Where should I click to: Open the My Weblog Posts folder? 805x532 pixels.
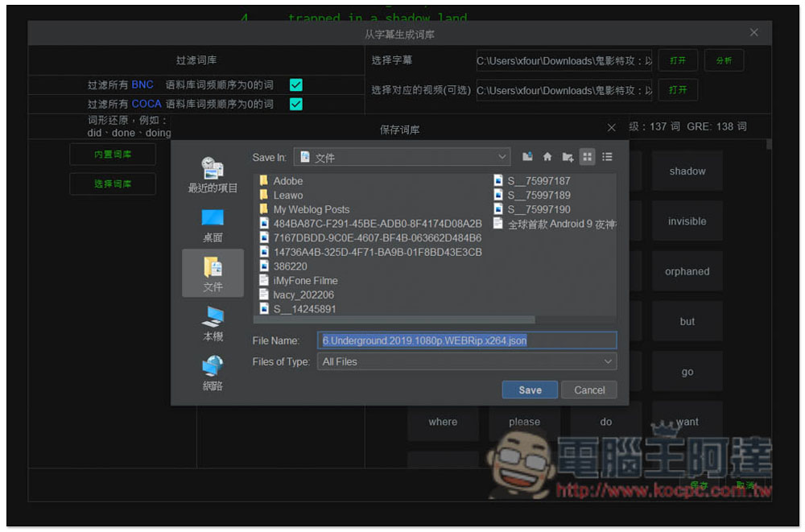(304, 209)
